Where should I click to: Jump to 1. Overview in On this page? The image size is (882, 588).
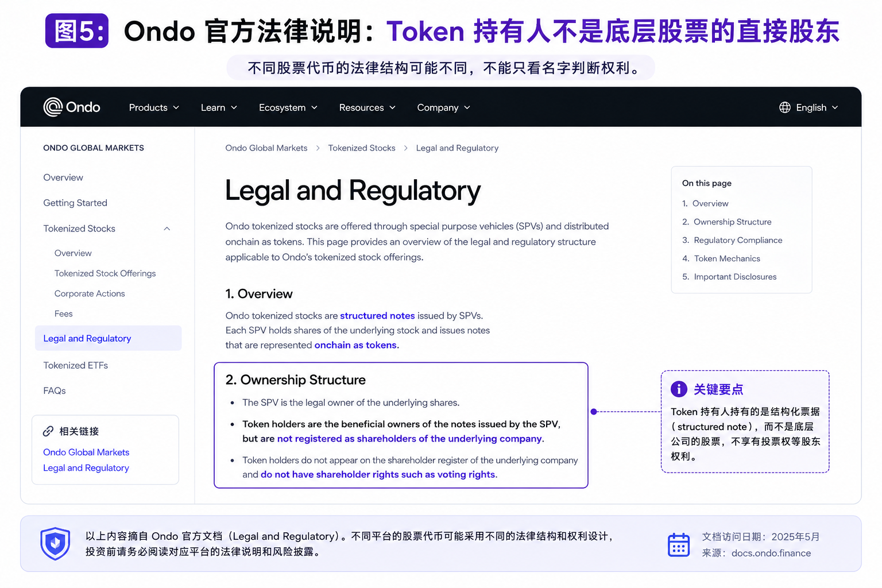coord(705,203)
